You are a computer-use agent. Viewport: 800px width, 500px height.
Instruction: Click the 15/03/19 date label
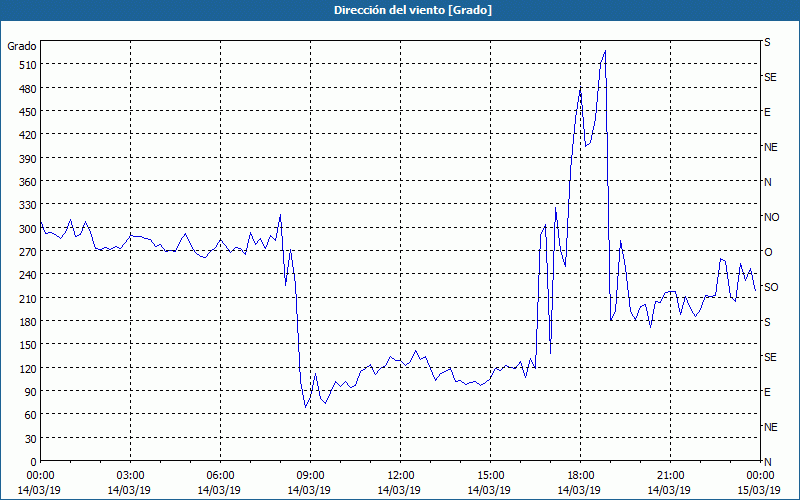click(759, 490)
